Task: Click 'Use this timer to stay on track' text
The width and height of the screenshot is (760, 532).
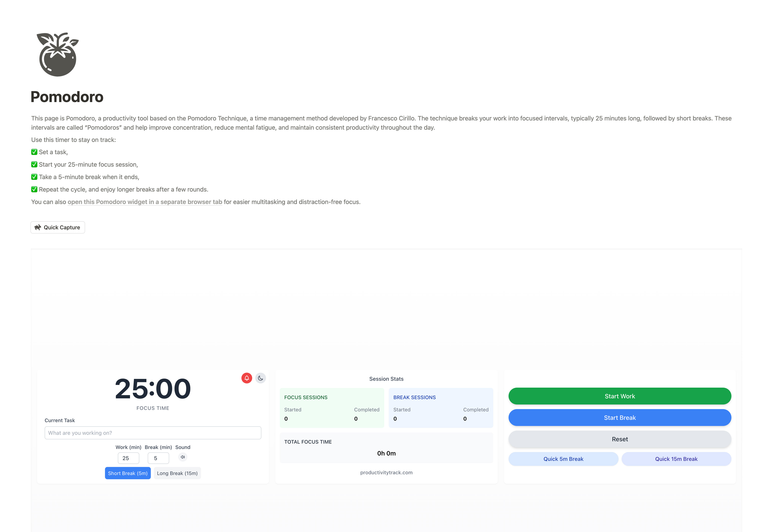Action: (x=73, y=140)
